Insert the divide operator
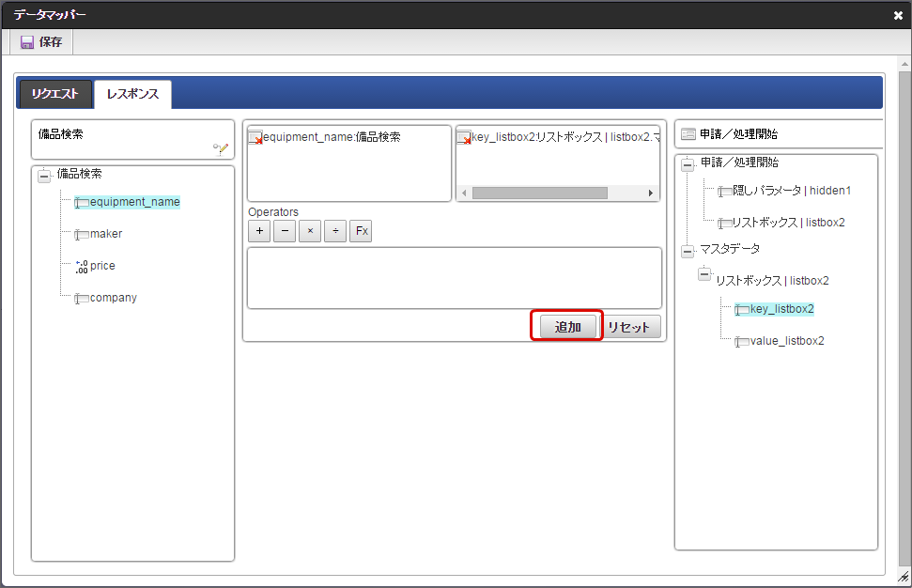 (335, 231)
